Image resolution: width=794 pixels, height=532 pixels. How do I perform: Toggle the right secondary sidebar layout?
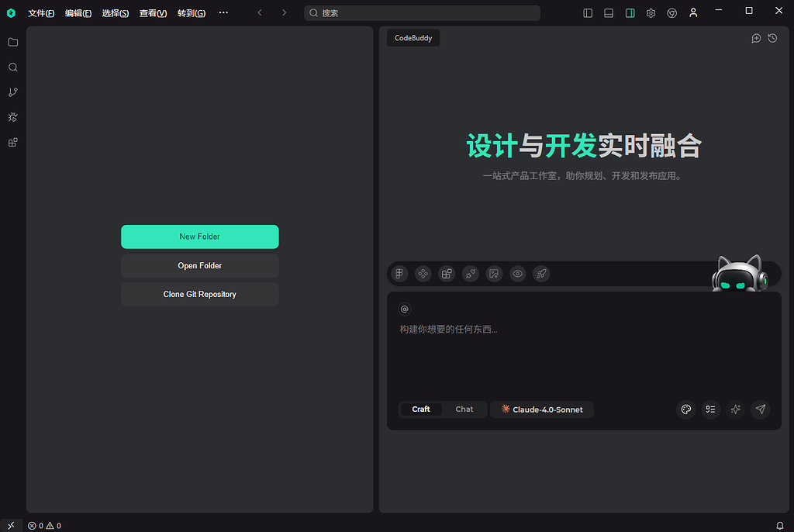630,13
